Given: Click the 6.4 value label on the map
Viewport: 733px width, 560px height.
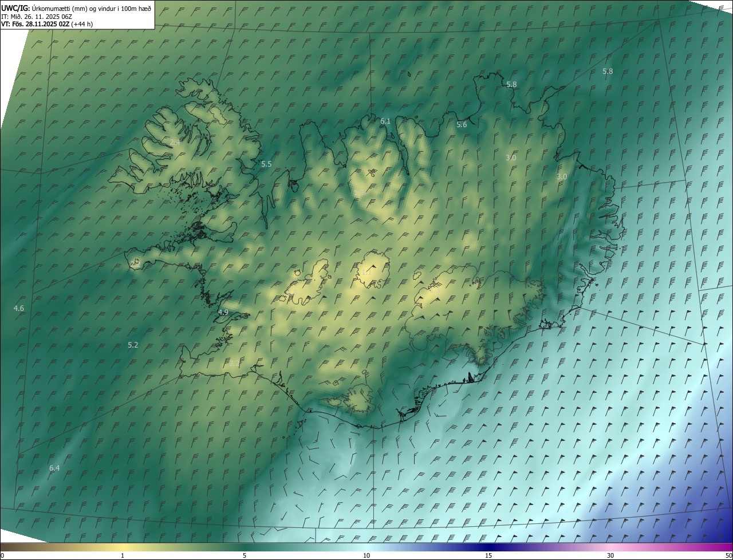Looking at the screenshot, I should point(54,468).
